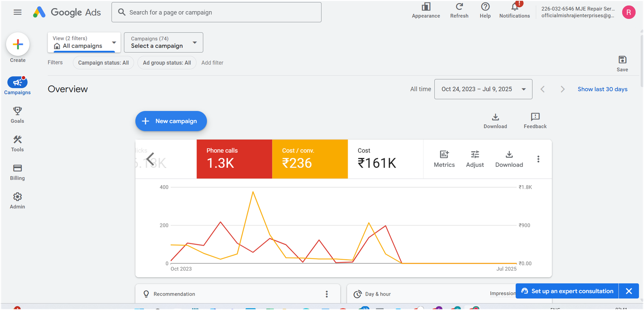Click the Overview page heading

click(x=68, y=89)
